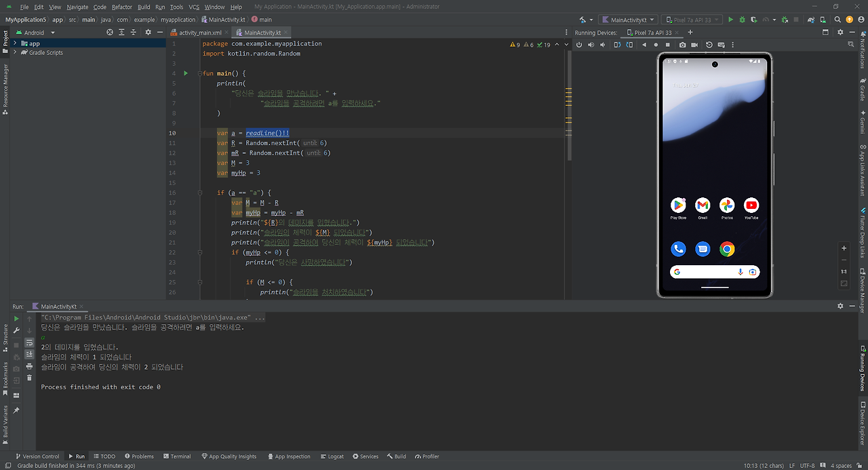Open the MainActivityKt run configuration dropdown
The image size is (868, 470).
(x=629, y=20)
